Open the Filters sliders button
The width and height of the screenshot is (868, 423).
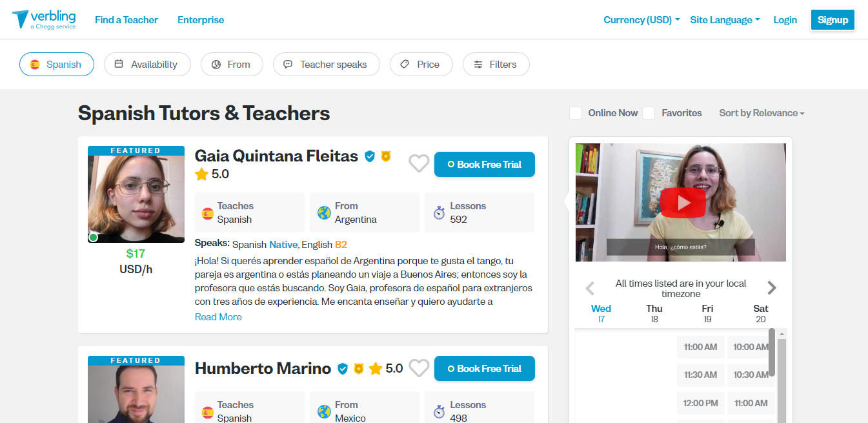pyautogui.click(x=496, y=65)
